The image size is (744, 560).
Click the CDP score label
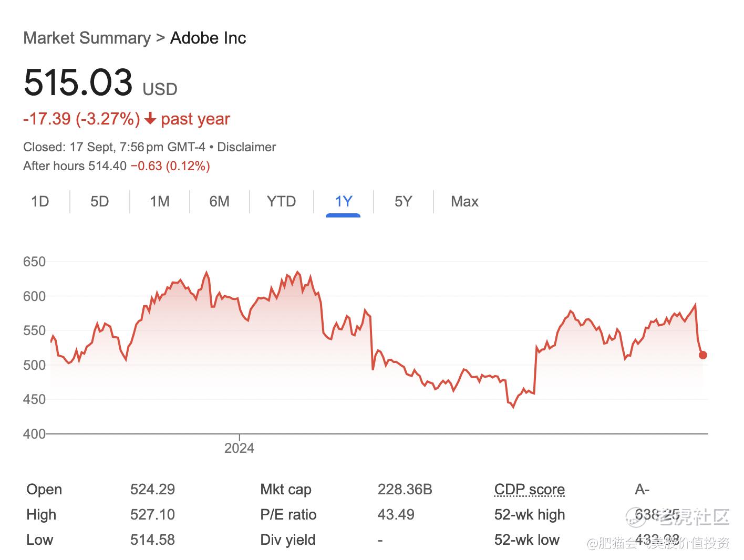click(x=530, y=490)
